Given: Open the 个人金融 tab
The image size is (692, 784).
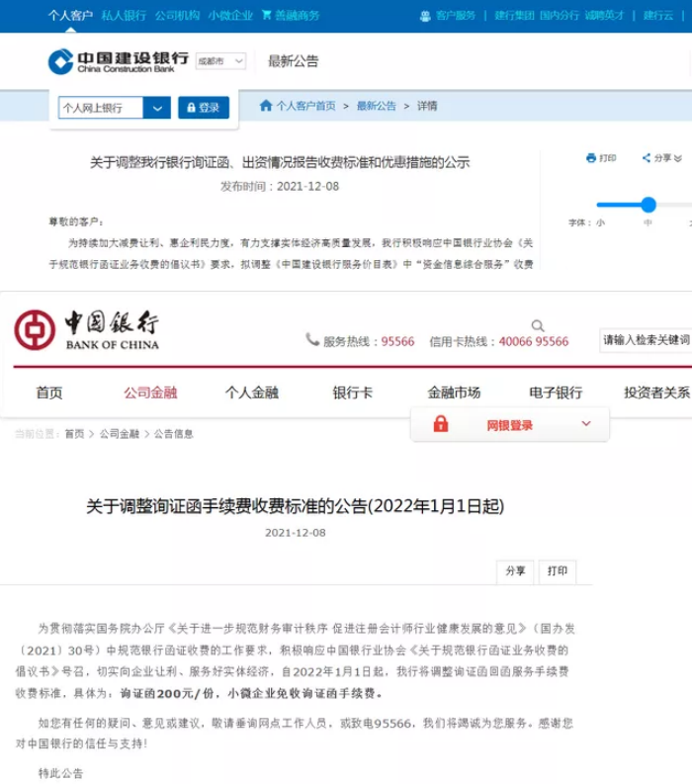Looking at the screenshot, I should point(251,393).
